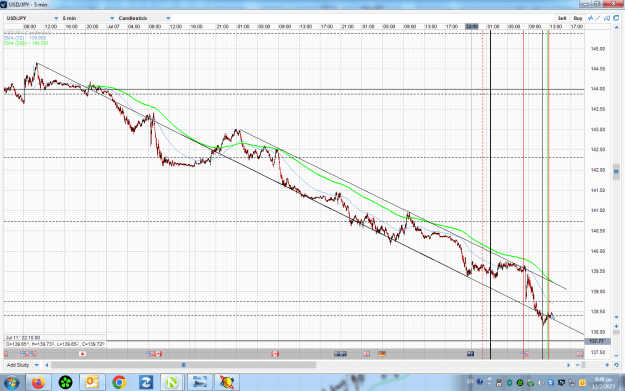Open the USD/JPY symbol dropdown

click(x=32, y=18)
